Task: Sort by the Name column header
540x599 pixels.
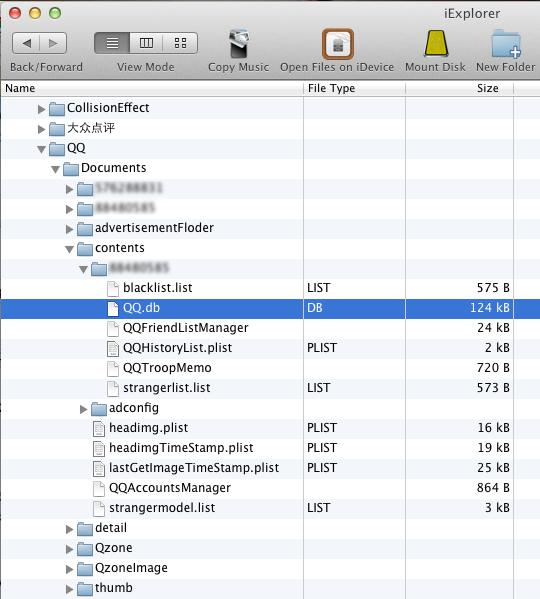Action: tap(152, 88)
